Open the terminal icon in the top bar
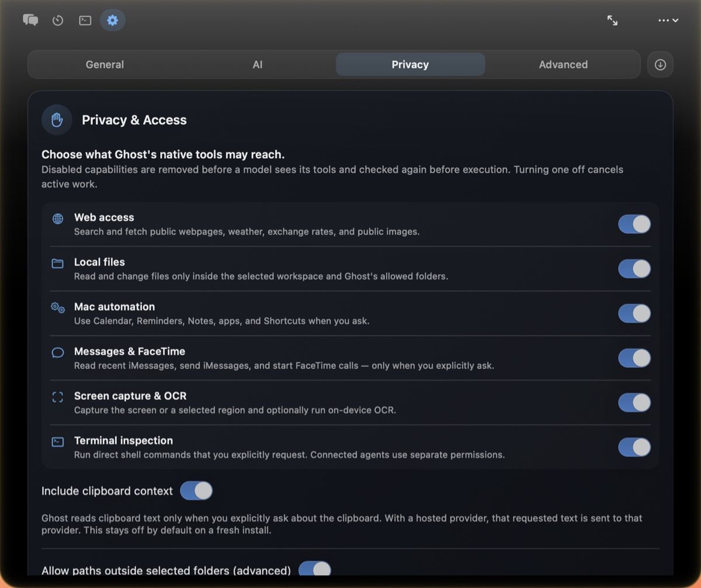Screen dimensions: 701x588 (x=85, y=20)
